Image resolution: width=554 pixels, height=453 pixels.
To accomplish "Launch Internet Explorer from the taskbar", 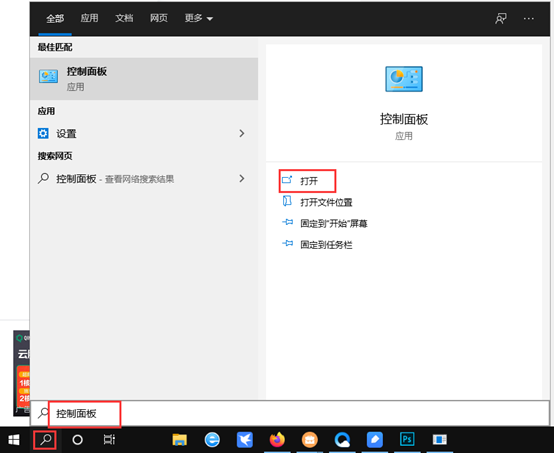I will pos(212,440).
